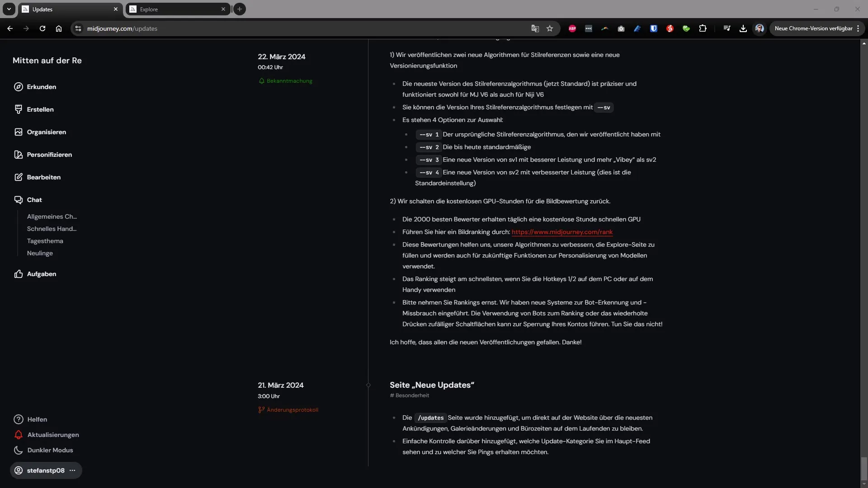Bookmark this page with the star

(550, 28)
